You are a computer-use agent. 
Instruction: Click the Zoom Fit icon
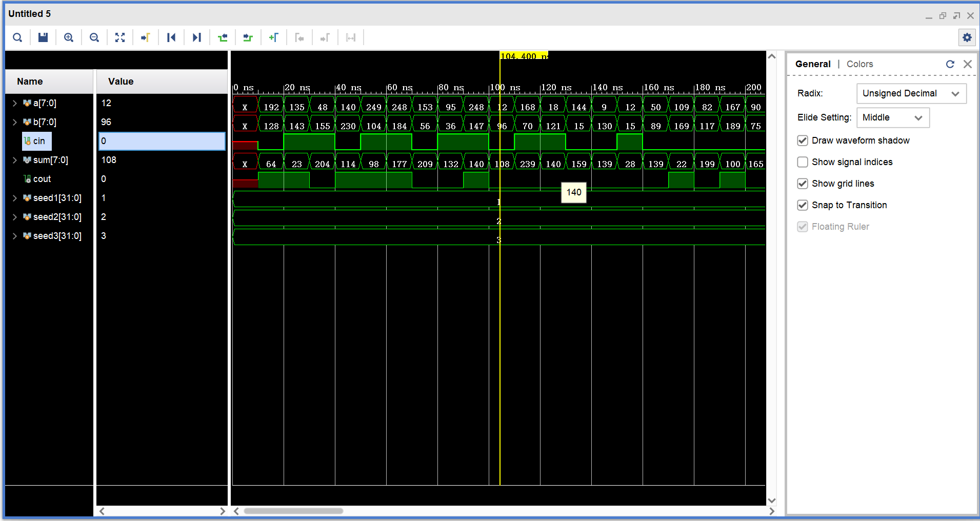119,37
